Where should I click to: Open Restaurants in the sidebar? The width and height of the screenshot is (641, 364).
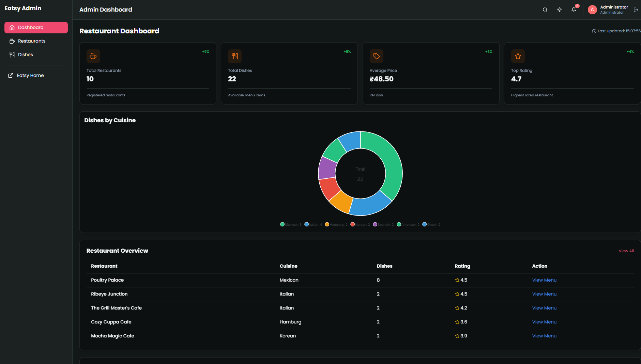(32, 41)
